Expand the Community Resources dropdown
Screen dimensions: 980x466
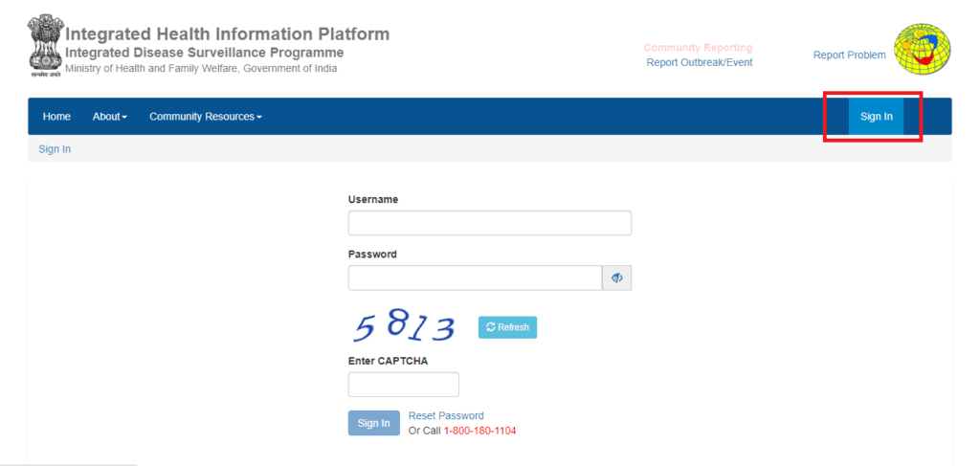coord(205,117)
